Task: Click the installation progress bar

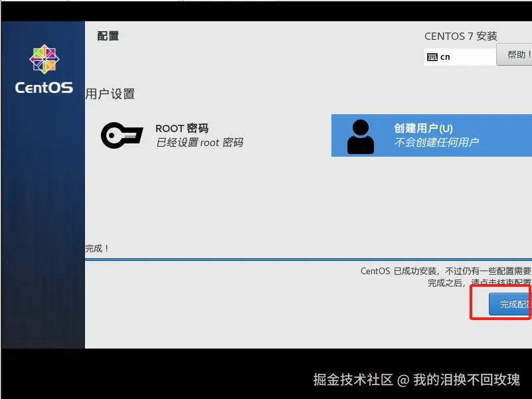Action: [306, 260]
